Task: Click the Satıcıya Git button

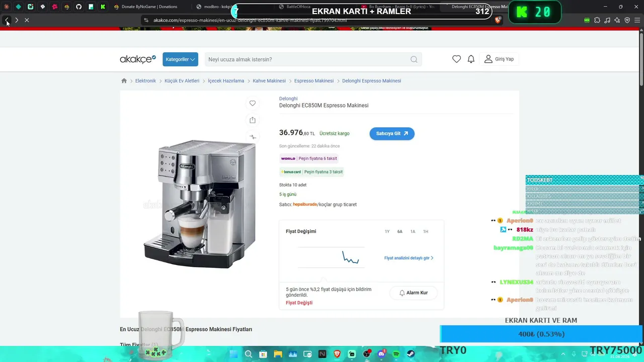Action: click(392, 134)
